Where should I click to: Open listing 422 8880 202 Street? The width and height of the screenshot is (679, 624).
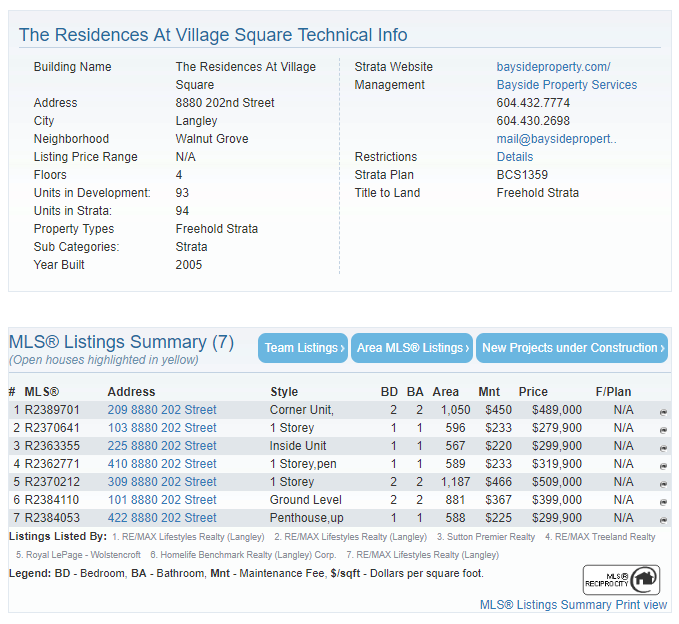pyautogui.click(x=162, y=517)
